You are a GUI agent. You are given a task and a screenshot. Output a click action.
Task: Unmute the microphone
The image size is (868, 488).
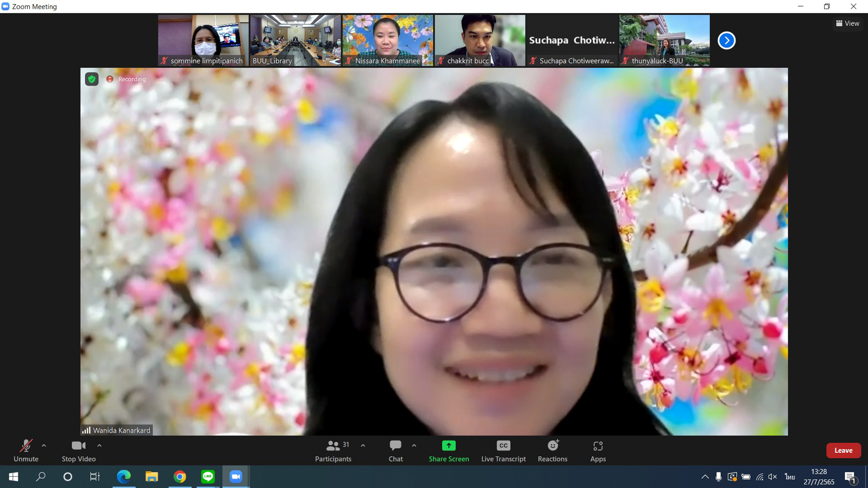click(26, 450)
